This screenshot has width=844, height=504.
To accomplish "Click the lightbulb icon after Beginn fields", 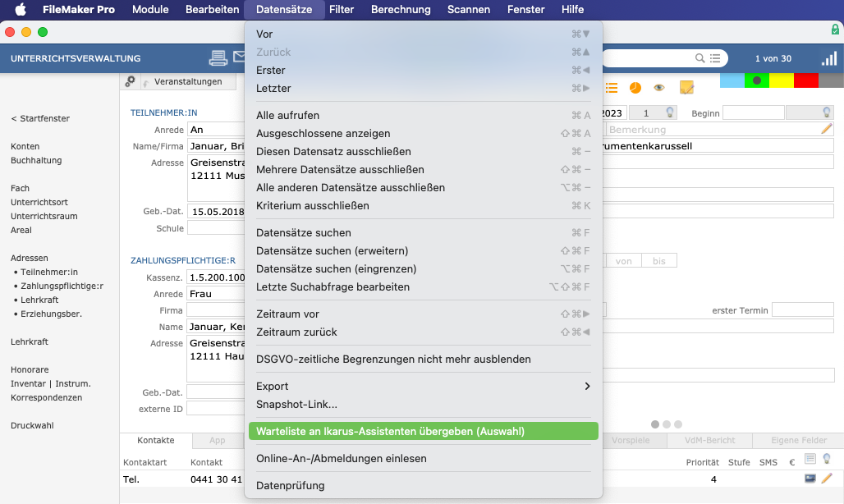I will tap(827, 112).
